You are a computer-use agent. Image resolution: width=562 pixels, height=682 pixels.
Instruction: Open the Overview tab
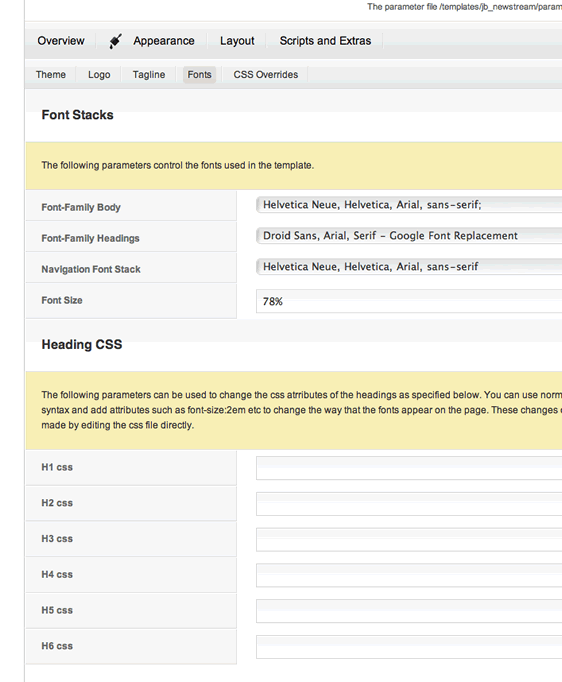point(61,41)
